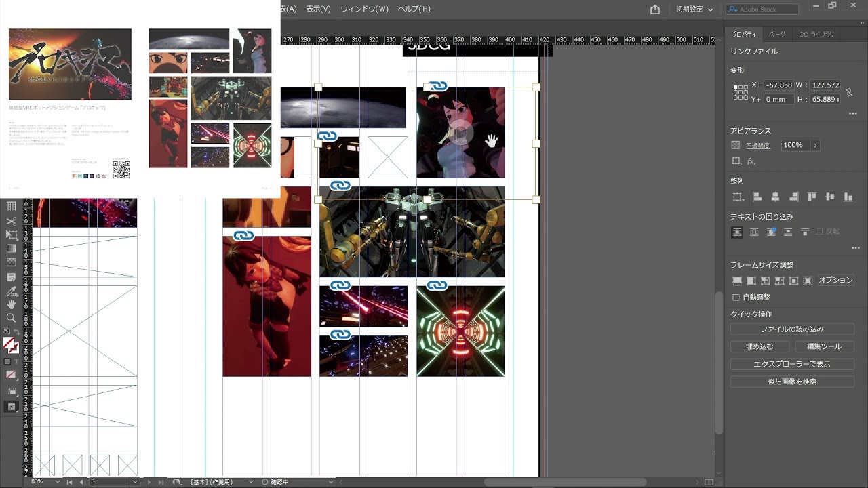Open the 80% zoom level dropdown
868x488 pixels.
click(57, 482)
